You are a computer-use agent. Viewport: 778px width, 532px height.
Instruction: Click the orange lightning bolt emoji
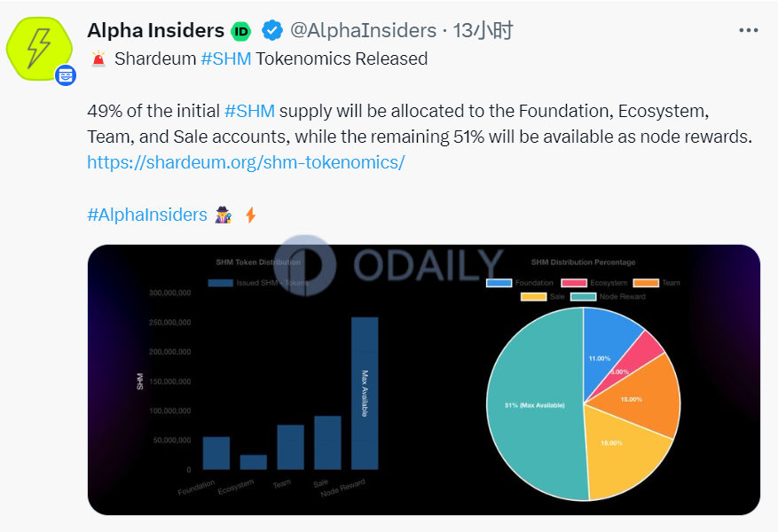pos(250,215)
